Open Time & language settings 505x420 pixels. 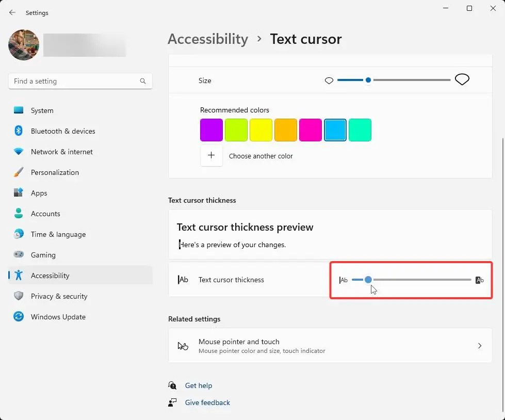80,234
